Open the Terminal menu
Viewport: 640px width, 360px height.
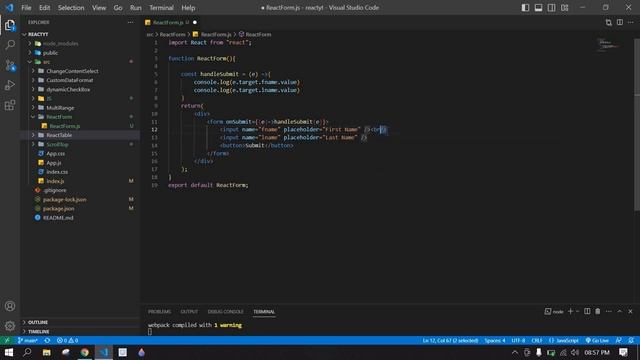tap(161, 8)
